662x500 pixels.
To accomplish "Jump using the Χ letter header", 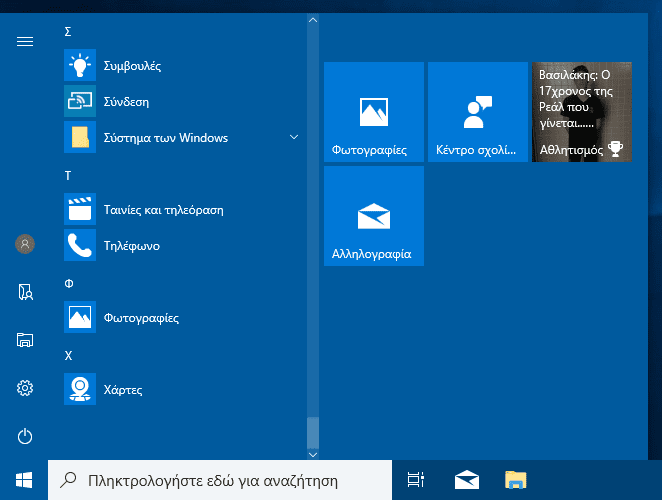I will tap(68, 356).
